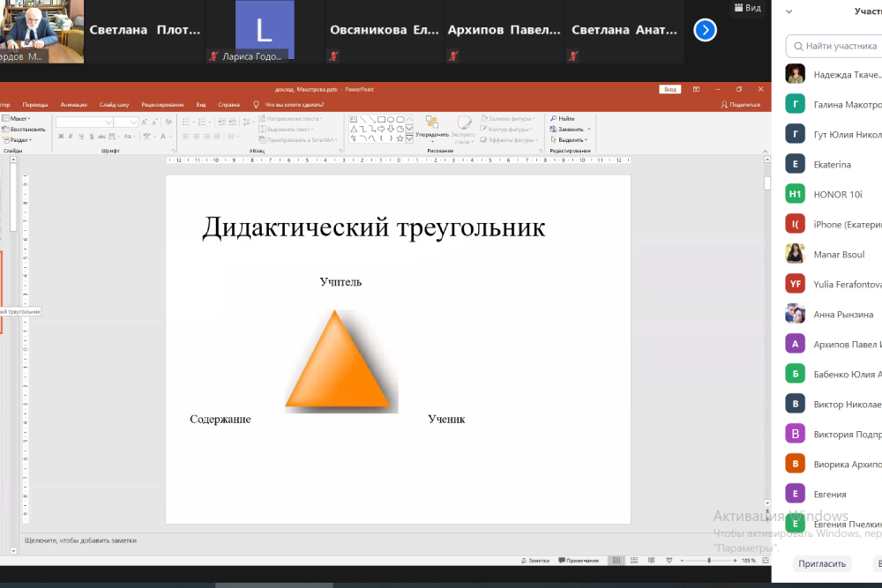Toggle the Примечания comments pane
882x588 pixels.
pos(578,561)
